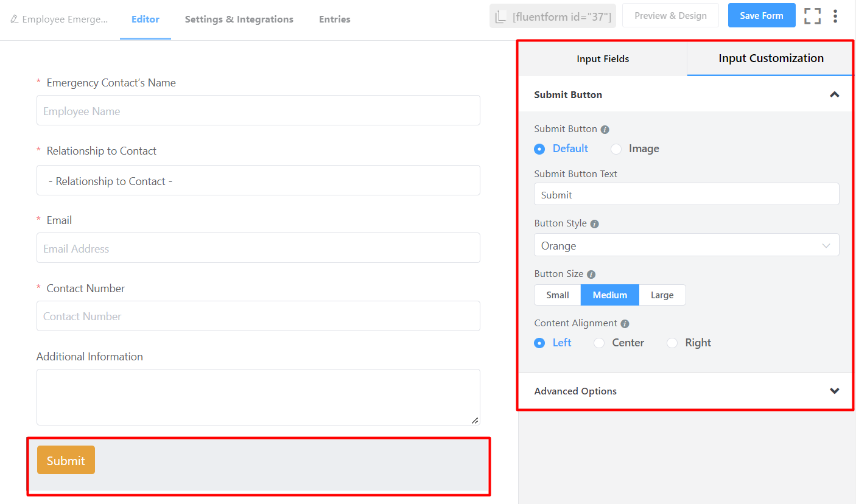Click info icon next to Button Size
The width and height of the screenshot is (856, 504).
(x=591, y=275)
